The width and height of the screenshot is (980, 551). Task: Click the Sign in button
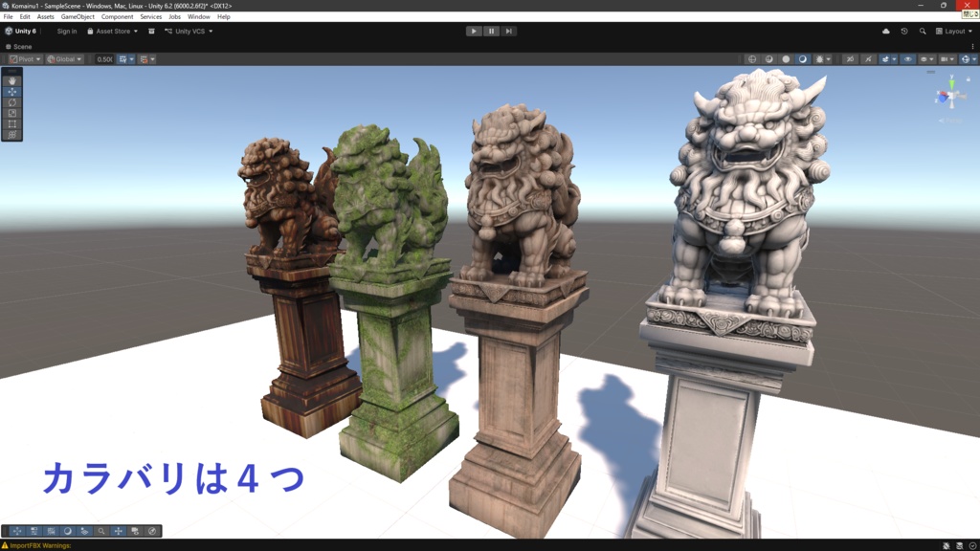click(x=67, y=32)
